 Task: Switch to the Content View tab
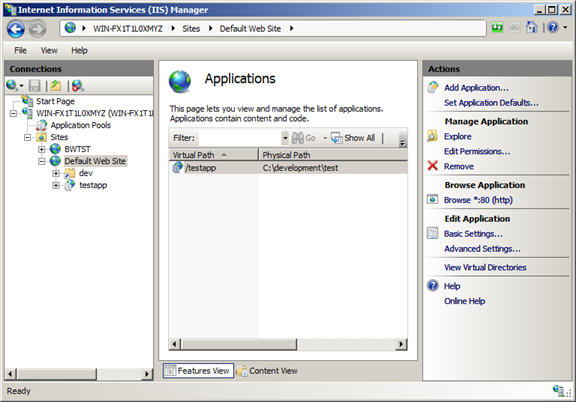267,371
